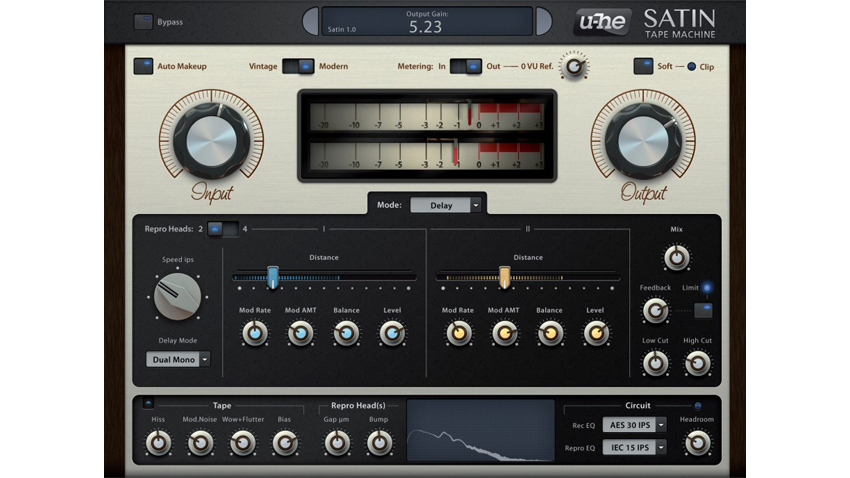Click the lower VU meter
The image size is (850, 478).
[x=427, y=156]
